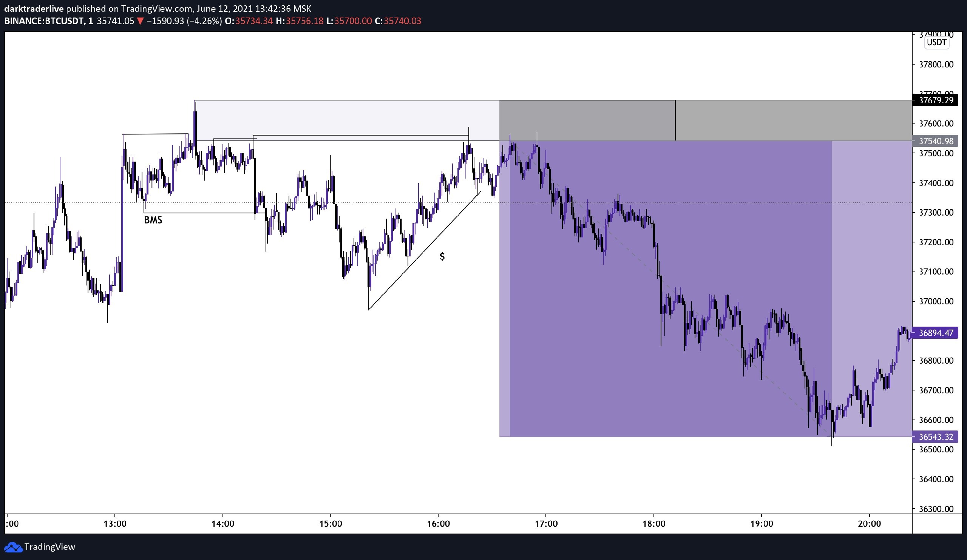Screen dimensions: 967x560
Task: Click the dollar sign annotation on chart
Action: pyautogui.click(x=442, y=257)
